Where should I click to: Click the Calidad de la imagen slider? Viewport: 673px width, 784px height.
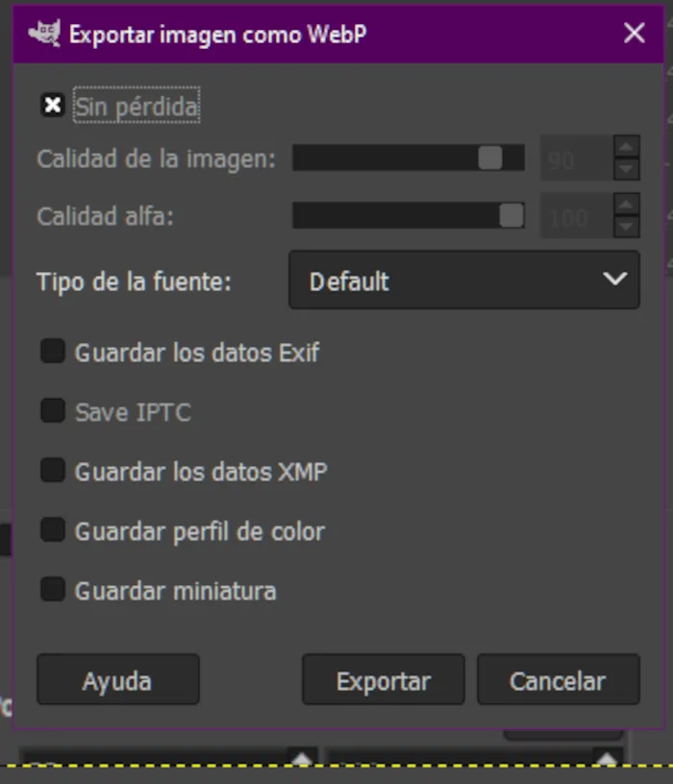pos(408,159)
